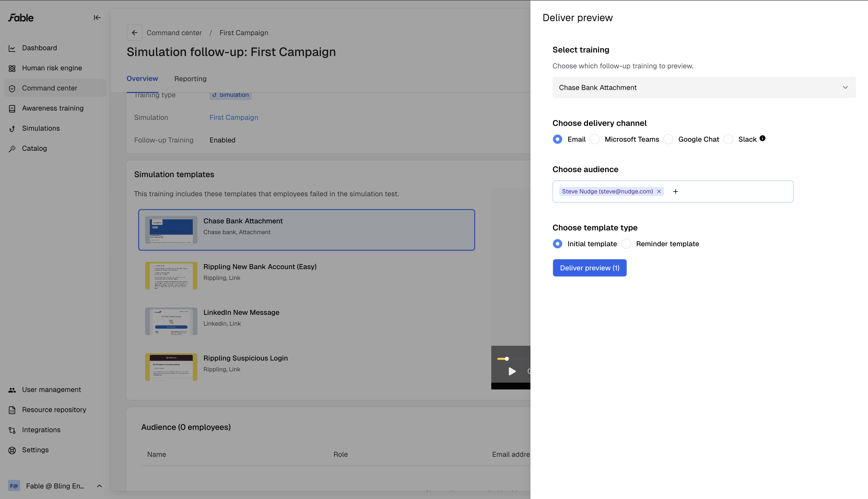Switch to the Reporting tab
The image size is (868, 499).
(190, 78)
